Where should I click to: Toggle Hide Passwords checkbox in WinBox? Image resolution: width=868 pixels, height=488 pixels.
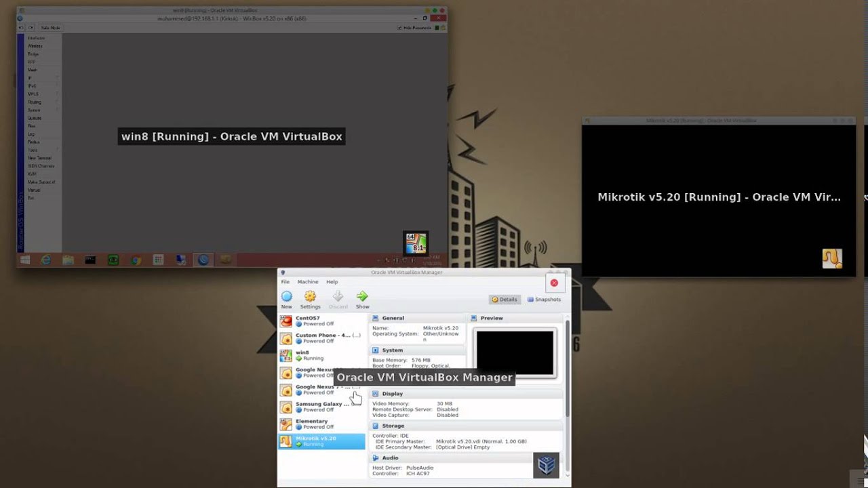[x=400, y=28]
